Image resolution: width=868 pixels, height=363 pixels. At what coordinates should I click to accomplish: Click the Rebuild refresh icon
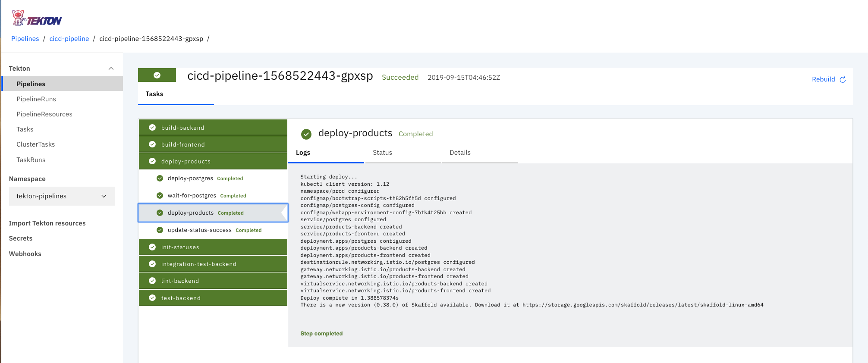pyautogui.click(x=843, y=79)
